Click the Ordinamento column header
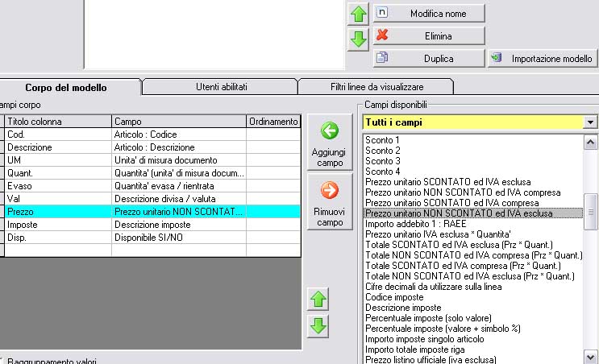The image size is (599, 364). click(273, 122)
